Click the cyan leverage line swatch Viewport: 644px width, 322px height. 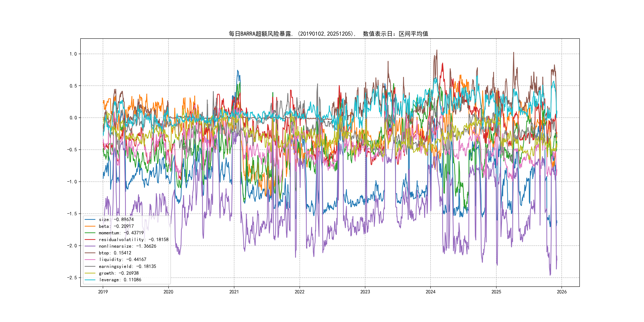(x=90, y=280)
